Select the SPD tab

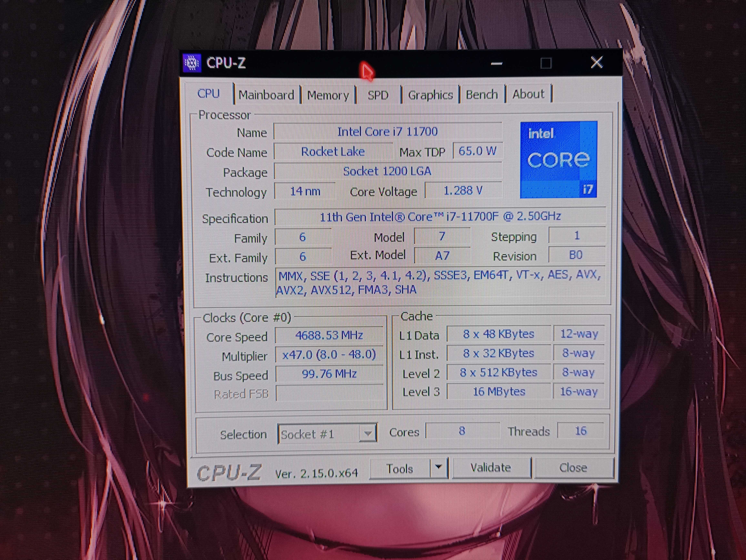(x=378, y=95)
